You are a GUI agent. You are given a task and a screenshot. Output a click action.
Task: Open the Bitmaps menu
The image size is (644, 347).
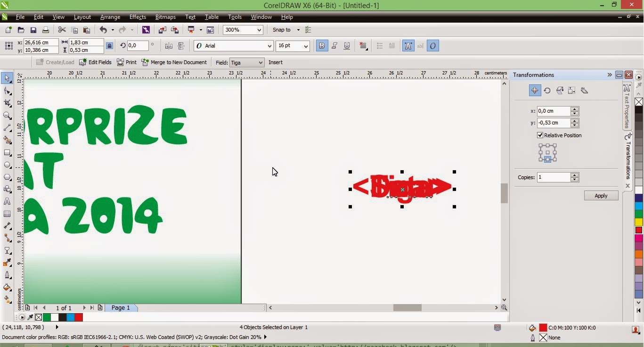tap(165, 17)
